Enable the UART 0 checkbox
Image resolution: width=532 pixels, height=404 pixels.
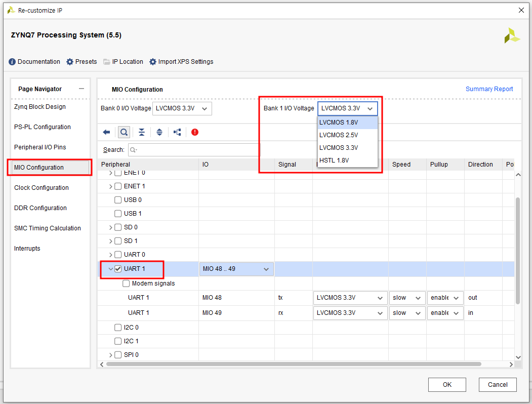(x=118, y=255)
